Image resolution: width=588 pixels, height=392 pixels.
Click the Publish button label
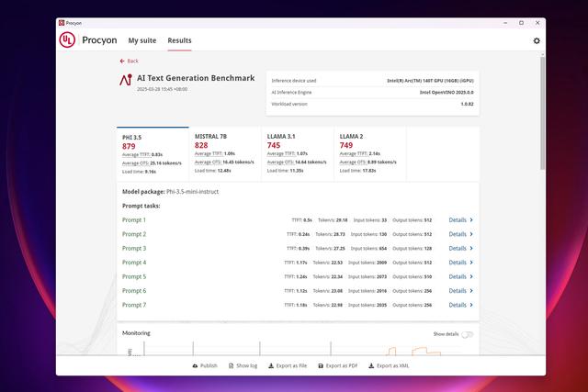(209, 365)
